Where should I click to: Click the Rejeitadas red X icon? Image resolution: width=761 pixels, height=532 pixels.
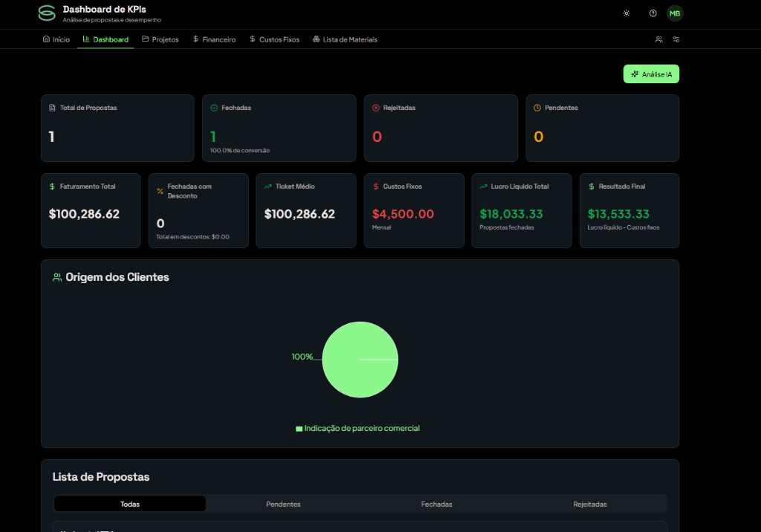click(x=375, y=108)
